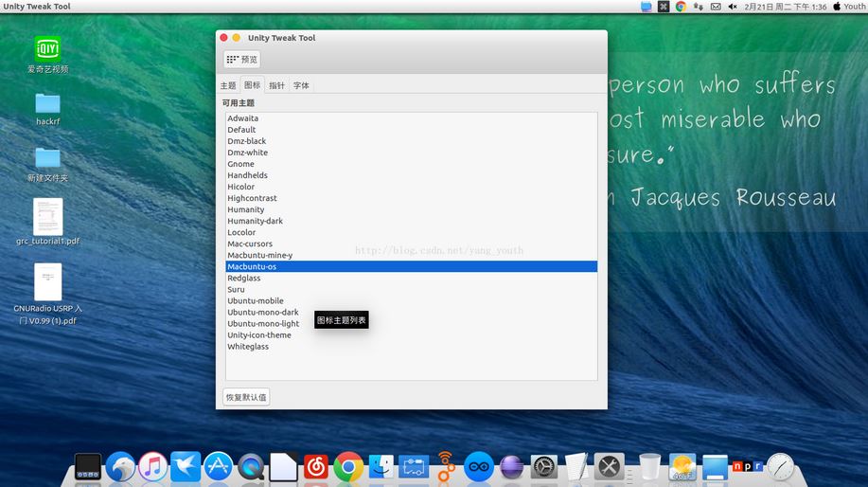Switch to the 指针 tab
This screenshot has height=487, width=868.
pos(276,85)
